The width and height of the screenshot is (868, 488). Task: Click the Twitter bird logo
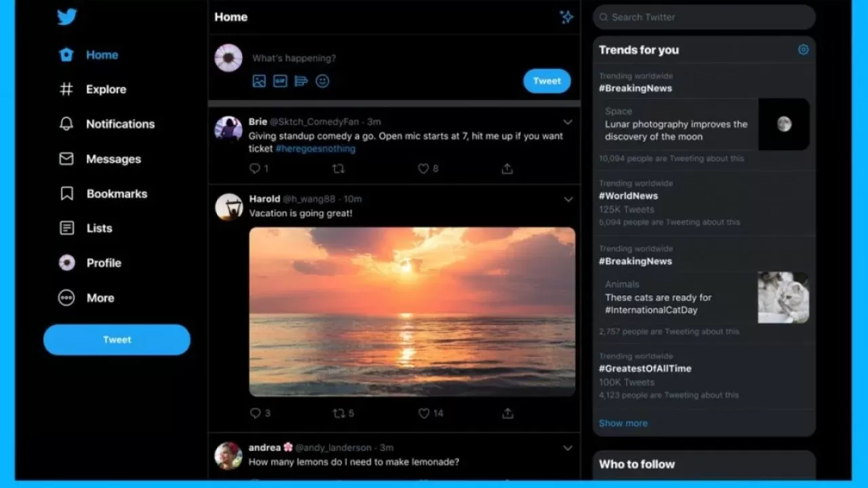[66, 17]
